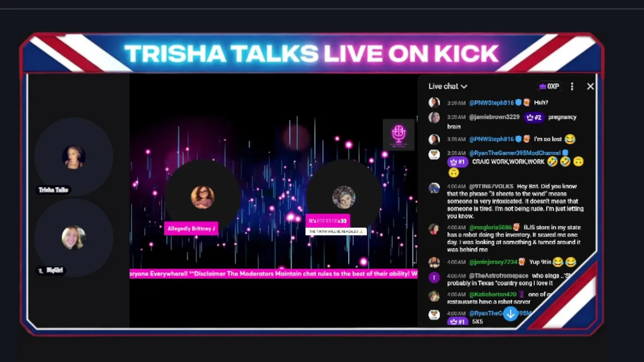Click username @PNWSteph816 on the "Huh?" message
This screenshot has width=644, height=362.
(x=492, y=103)
